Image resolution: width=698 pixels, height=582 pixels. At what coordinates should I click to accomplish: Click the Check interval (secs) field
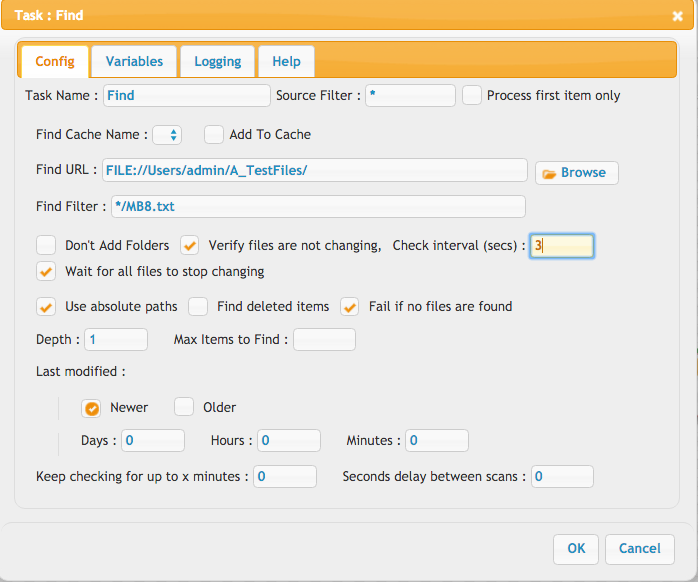pos(562,246)
